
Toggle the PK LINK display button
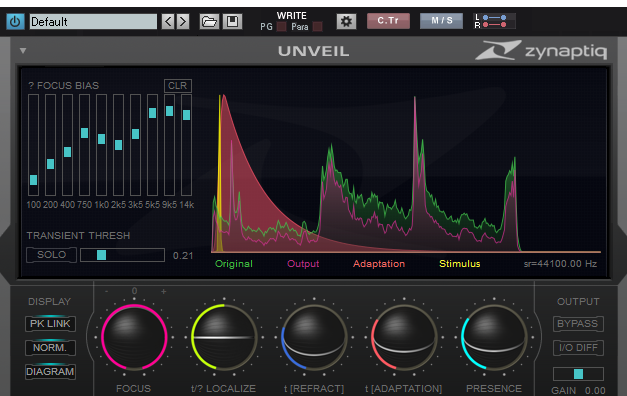[x=50, y=324]
